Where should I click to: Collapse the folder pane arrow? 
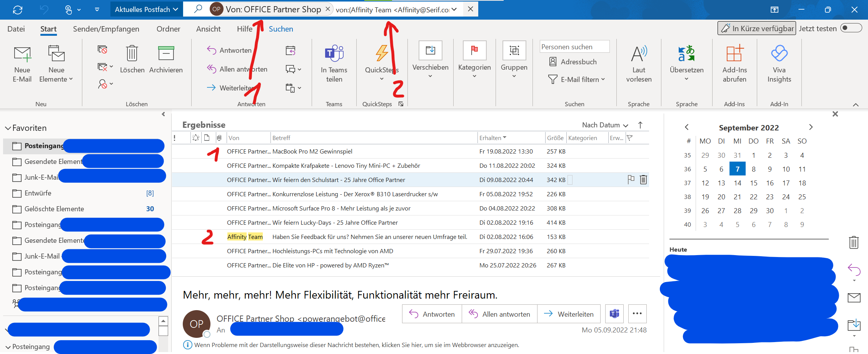pyautogui.click(x=164, y=114)
